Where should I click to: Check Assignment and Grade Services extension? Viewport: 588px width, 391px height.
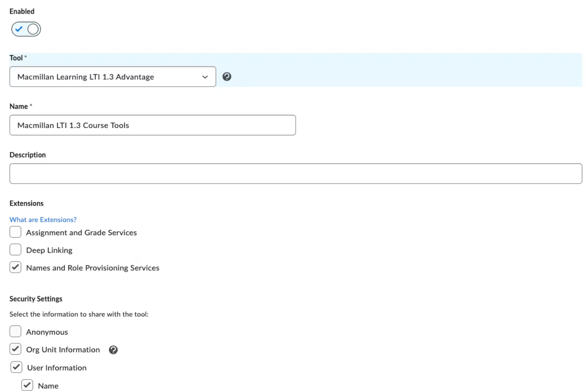coord(15,232)
